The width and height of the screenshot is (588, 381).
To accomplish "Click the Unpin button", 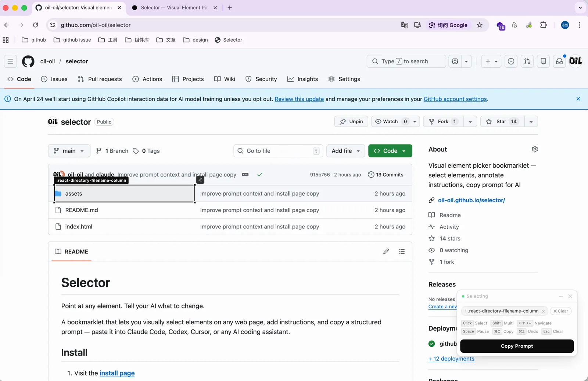I will [x=351, y=122].
